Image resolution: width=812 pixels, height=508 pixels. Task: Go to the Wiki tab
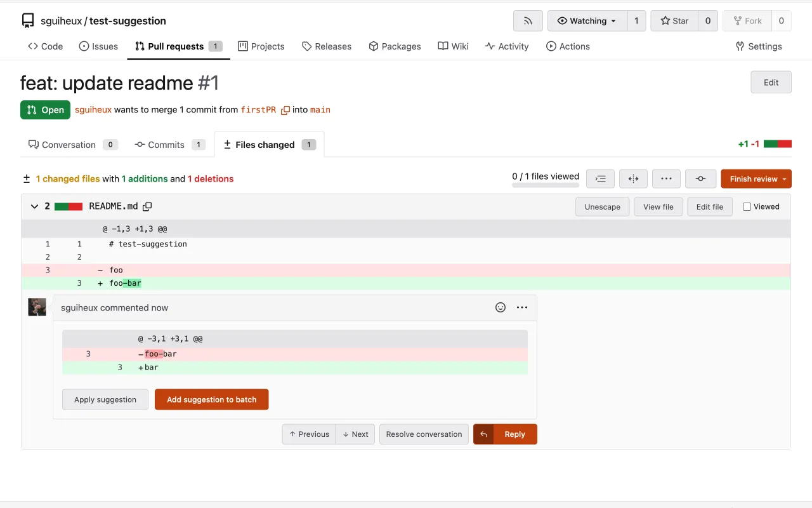click(x=453, y=46)
